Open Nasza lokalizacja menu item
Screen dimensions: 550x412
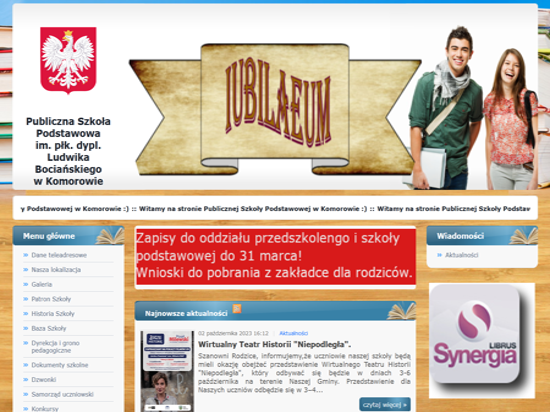[56, 270]
